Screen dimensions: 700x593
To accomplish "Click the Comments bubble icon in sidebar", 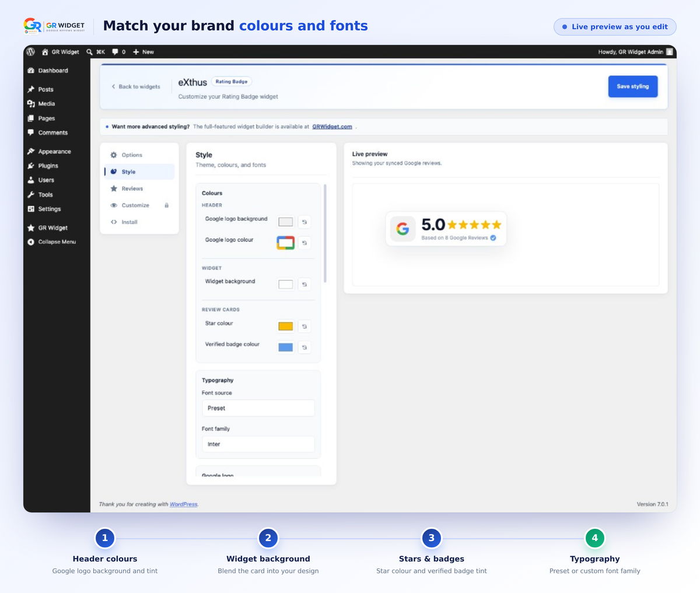I will (x=31, y=132).
